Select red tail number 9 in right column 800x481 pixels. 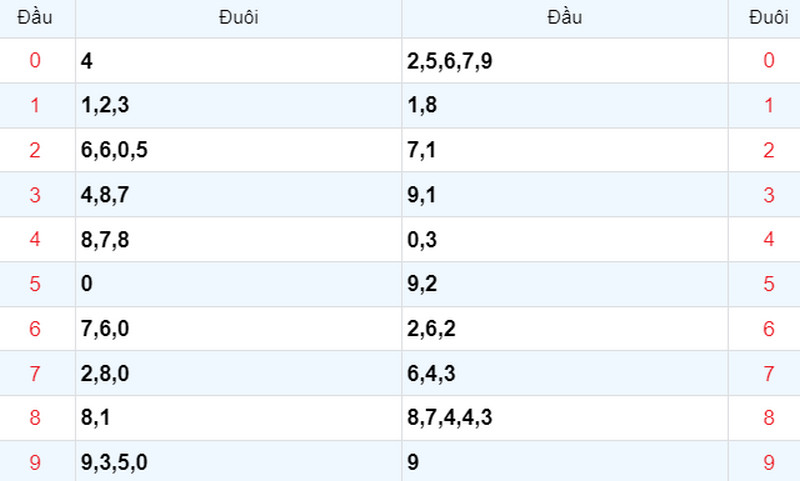tap(768, 462)
